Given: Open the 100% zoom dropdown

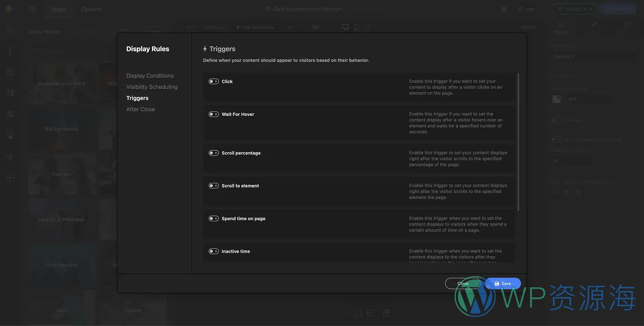Looking at the screenshot, I should point(527,28).
